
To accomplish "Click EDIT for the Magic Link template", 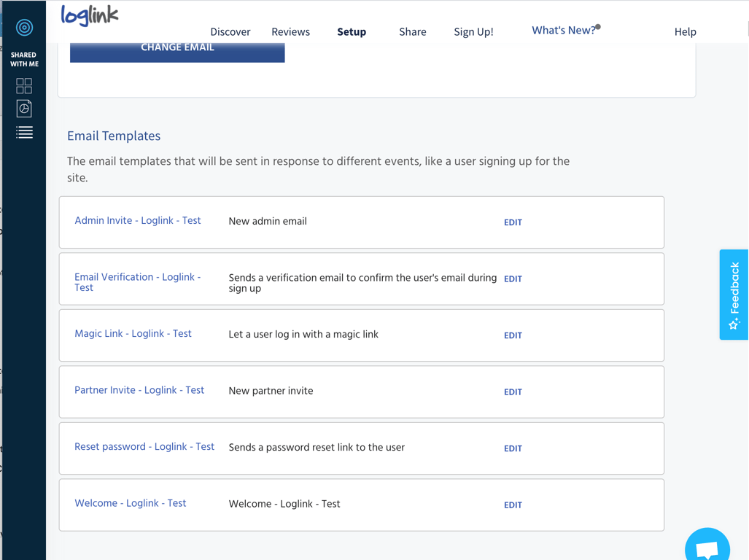I will (513, 335).
